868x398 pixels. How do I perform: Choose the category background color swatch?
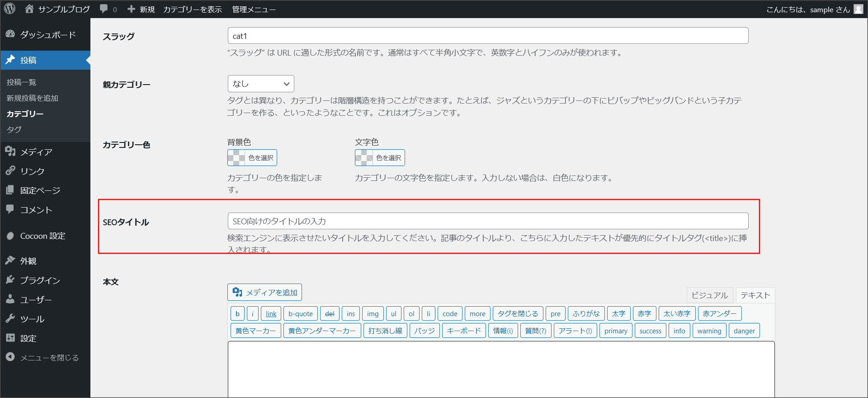[x=236, y=158]
